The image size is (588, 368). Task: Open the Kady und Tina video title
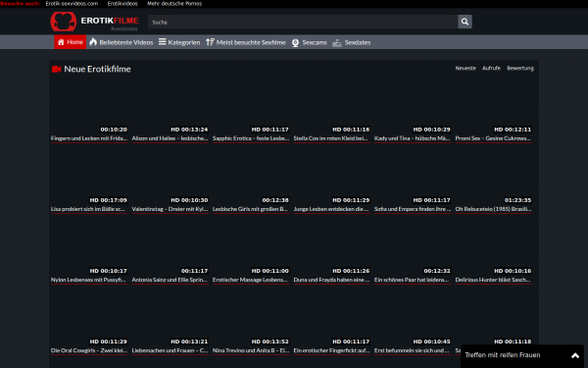point(413,138)
